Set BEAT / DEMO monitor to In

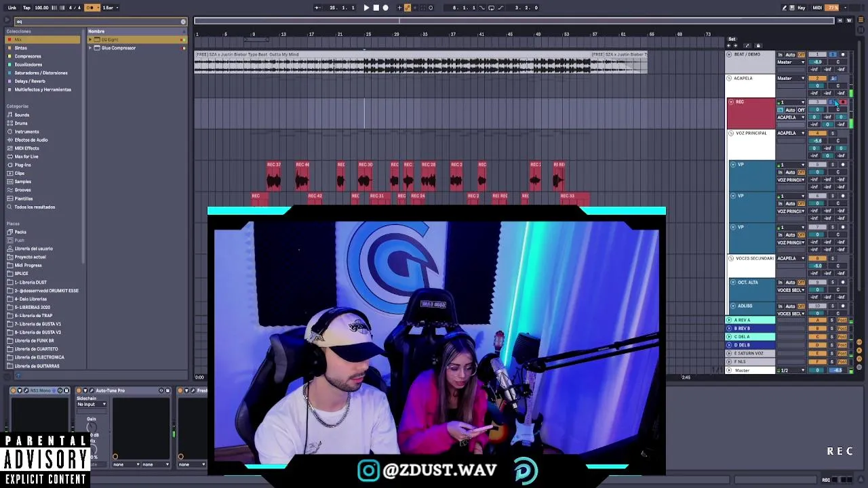(781, 55)
